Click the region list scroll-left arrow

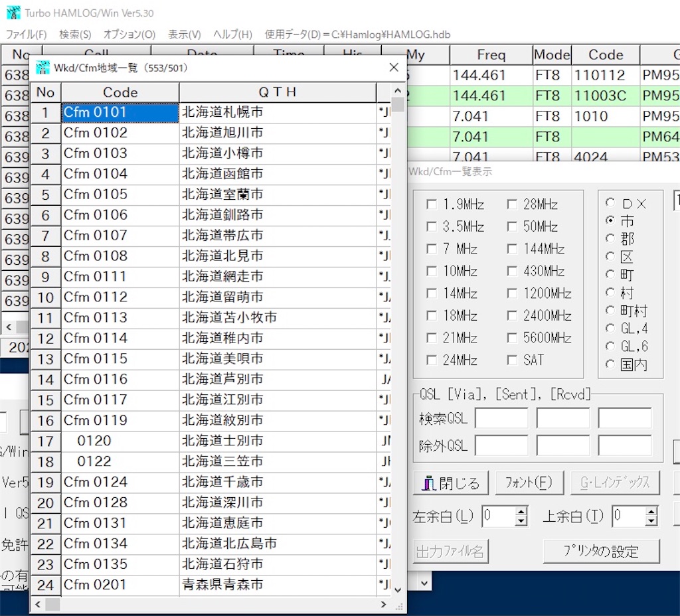click(x=38, y=604)
